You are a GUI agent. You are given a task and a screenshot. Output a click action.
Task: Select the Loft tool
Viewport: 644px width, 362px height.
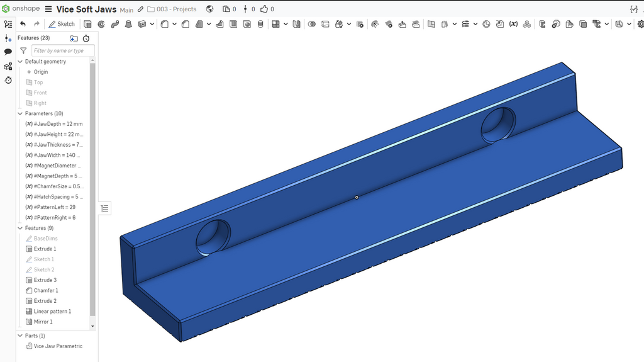click(x=128, y=25)
